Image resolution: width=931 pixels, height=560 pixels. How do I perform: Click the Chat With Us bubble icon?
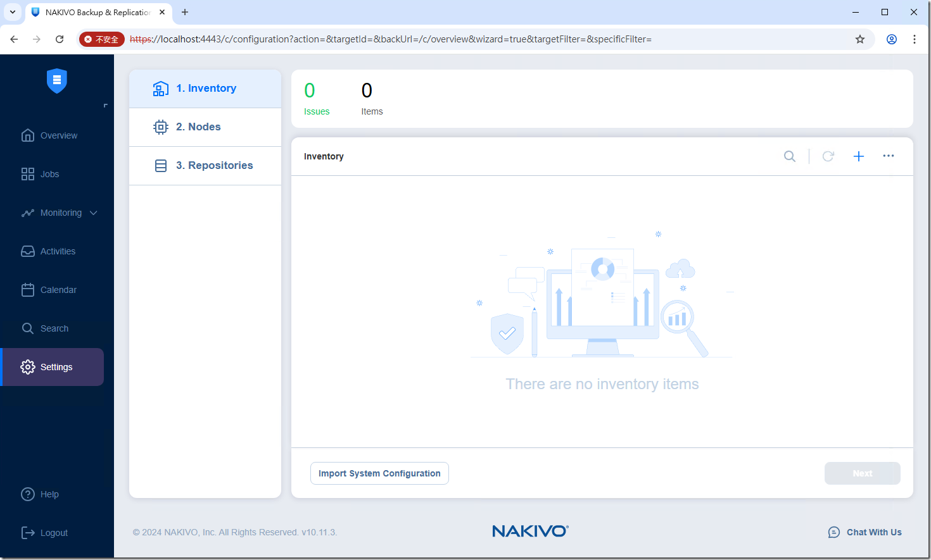834,532
